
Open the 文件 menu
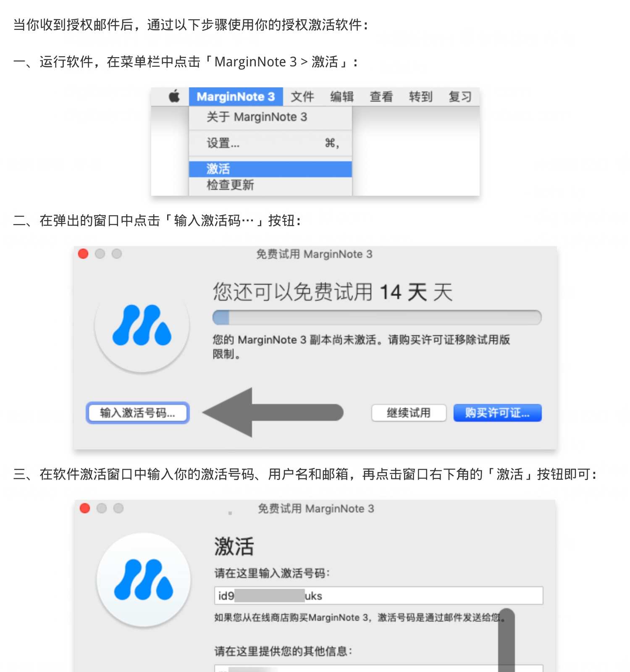coord(302,97)
